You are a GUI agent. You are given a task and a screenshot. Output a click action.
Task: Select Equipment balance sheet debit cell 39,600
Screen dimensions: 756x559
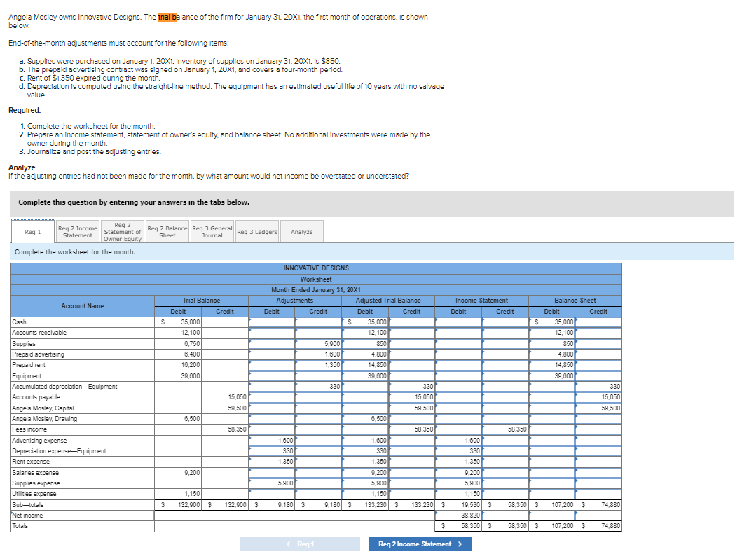pos(551,376)
